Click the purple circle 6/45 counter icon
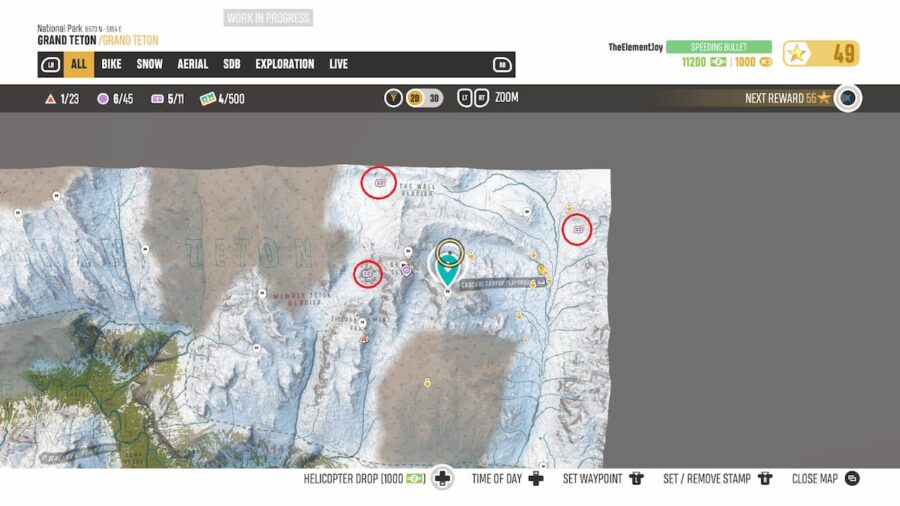900x506 pixels. tap(103, 99)
